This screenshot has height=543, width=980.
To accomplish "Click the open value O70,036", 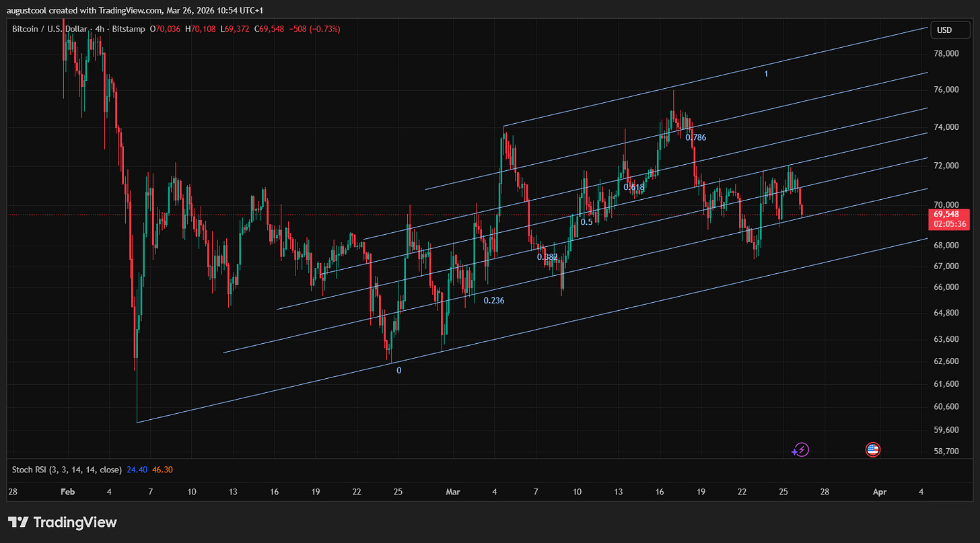I will click(x=165, y=29).
